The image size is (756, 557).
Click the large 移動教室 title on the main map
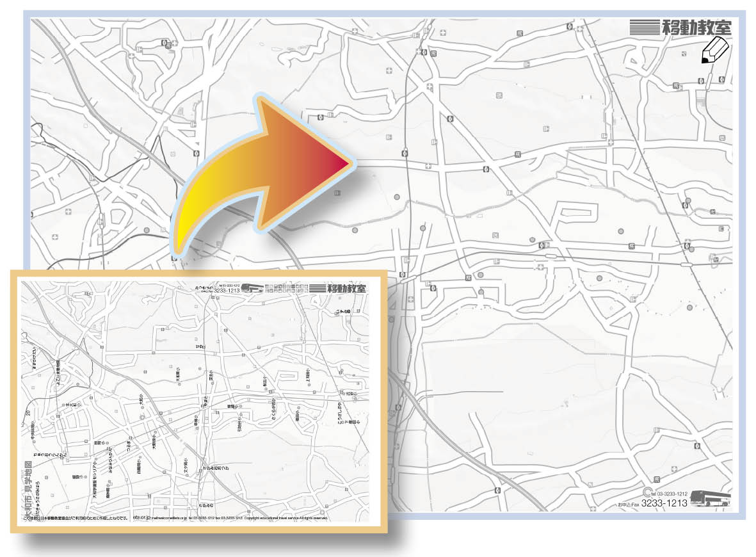[696, 27]
